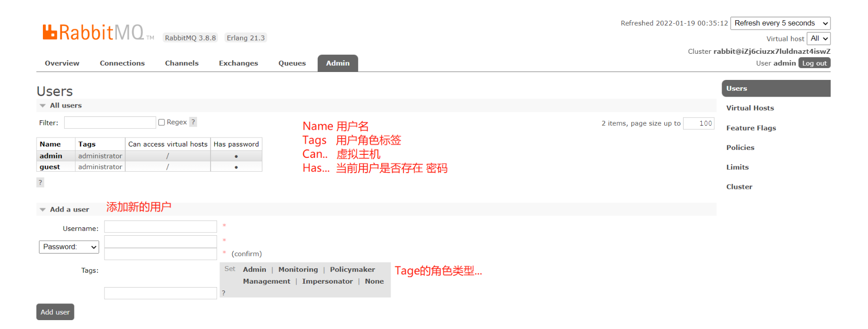868x329 pixels.
Task: Set the Monitoring tag
Action: 298,269
